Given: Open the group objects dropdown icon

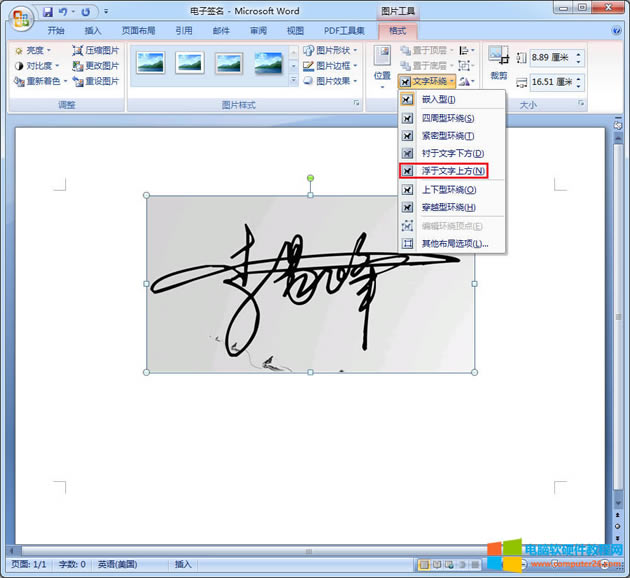Looking at the screenshot, I should click(x=466, y=65).
